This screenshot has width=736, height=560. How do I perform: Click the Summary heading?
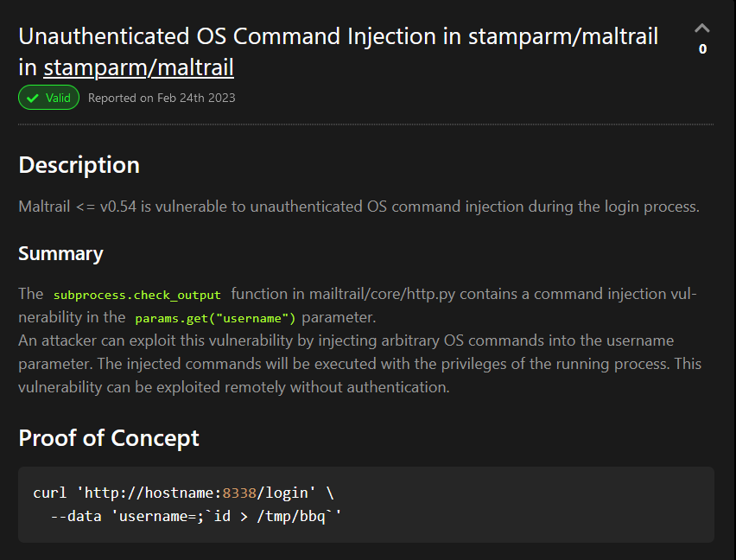60,253
